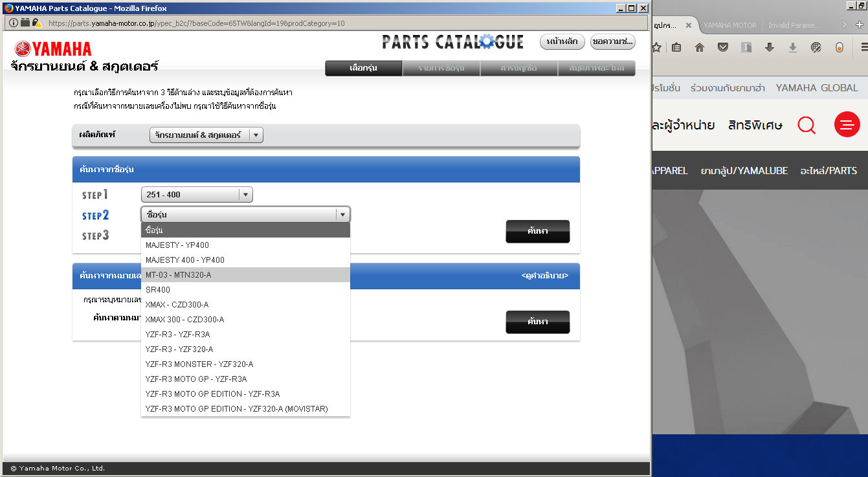Open the ดูคำอธิบาย explanation link
Viewport: 868px width, 477px height.
click(x=545, y=276)
